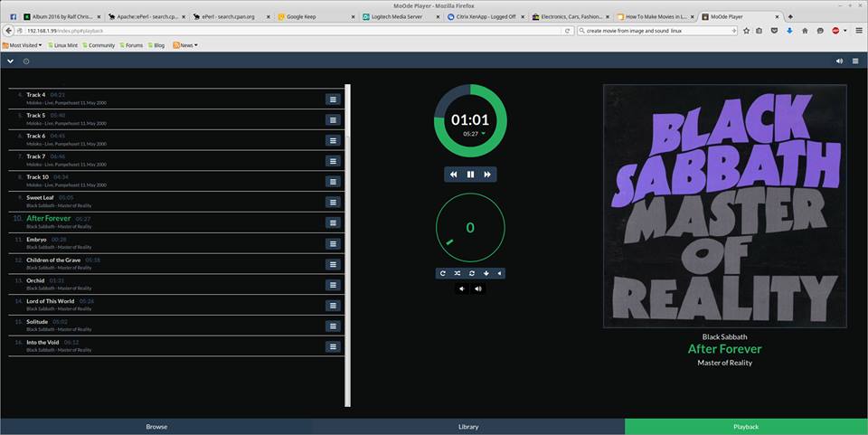This screenshot has height=435, width=868.
Task: Click the circular volume knob
Action: 470,228
